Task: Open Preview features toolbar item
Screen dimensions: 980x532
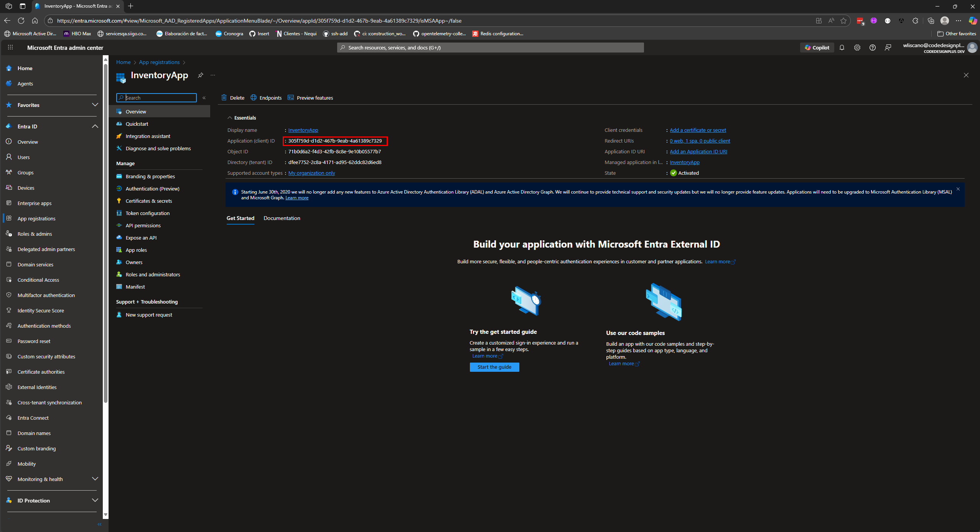Action: 310,98
